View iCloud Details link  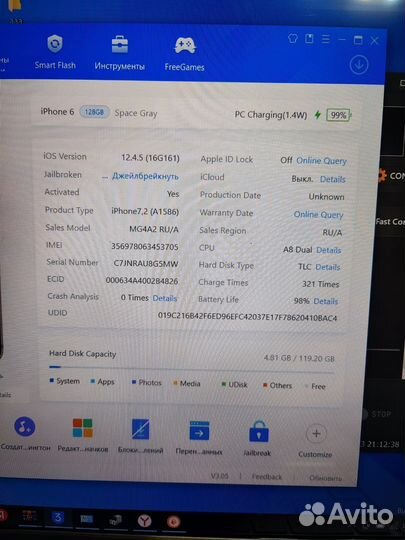coord(333,179)
